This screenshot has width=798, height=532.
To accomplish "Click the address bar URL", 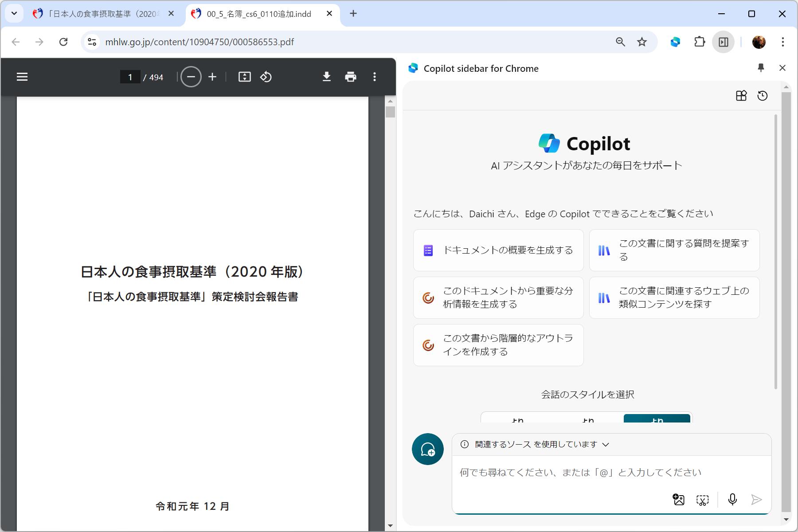I will point(199,42).
